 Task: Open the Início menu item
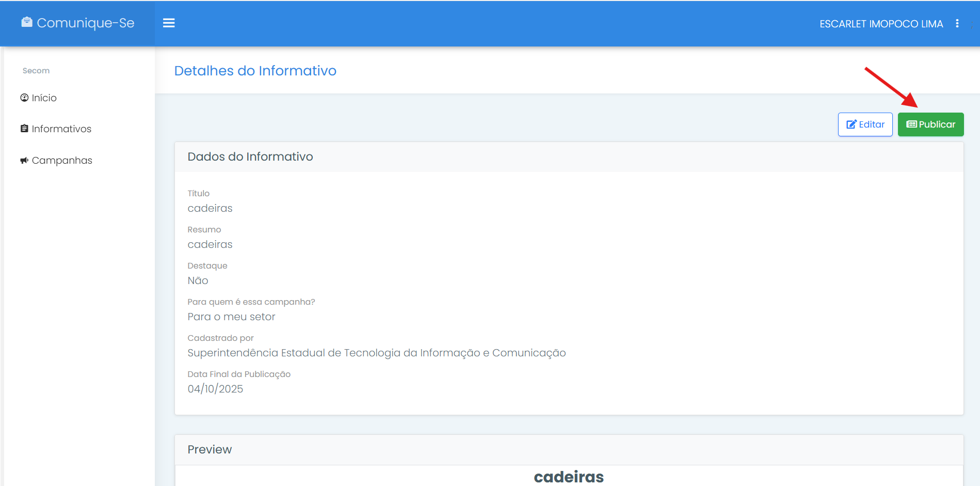pos(44,98)
